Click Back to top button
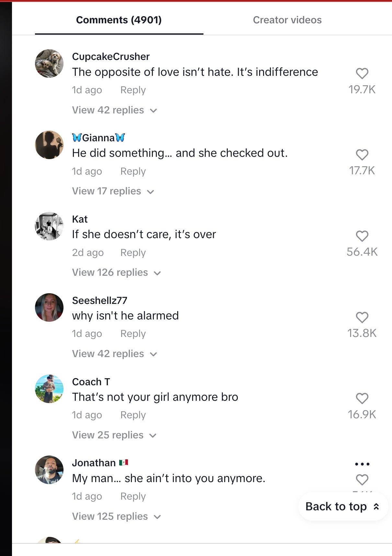Image resolution: width=392 pixels, height=556 pixels. pyautogui.click(x=342, y=506)
